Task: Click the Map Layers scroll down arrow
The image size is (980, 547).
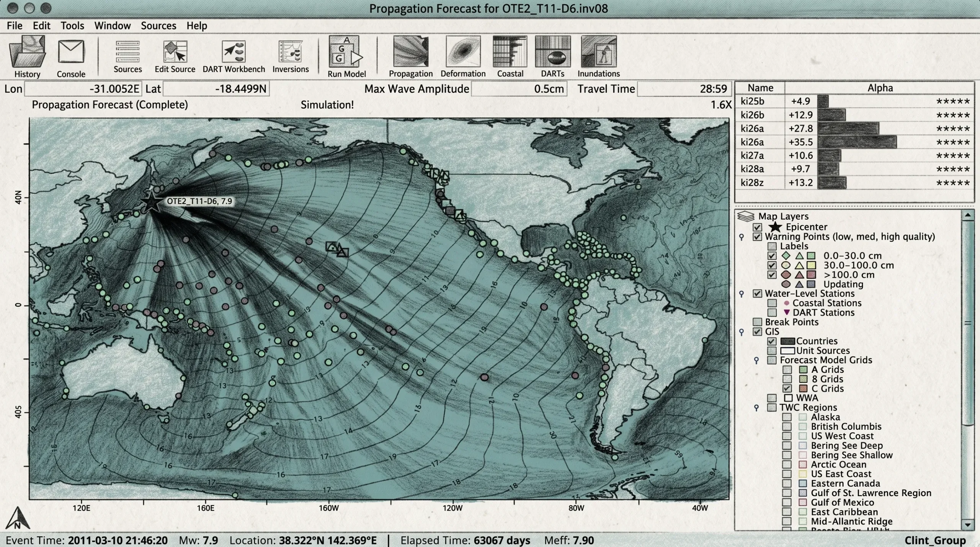Action: [x=968, y=525]
